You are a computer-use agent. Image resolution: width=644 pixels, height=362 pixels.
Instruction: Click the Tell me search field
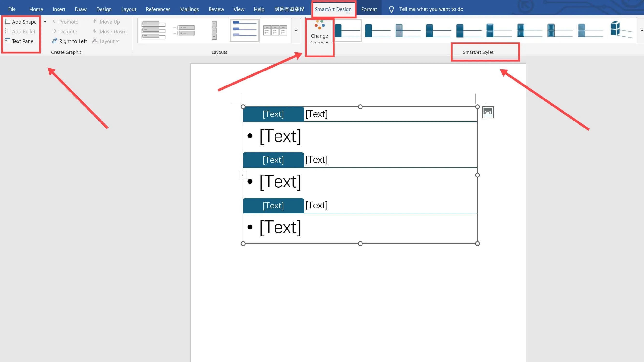click(x=431, y=9)
